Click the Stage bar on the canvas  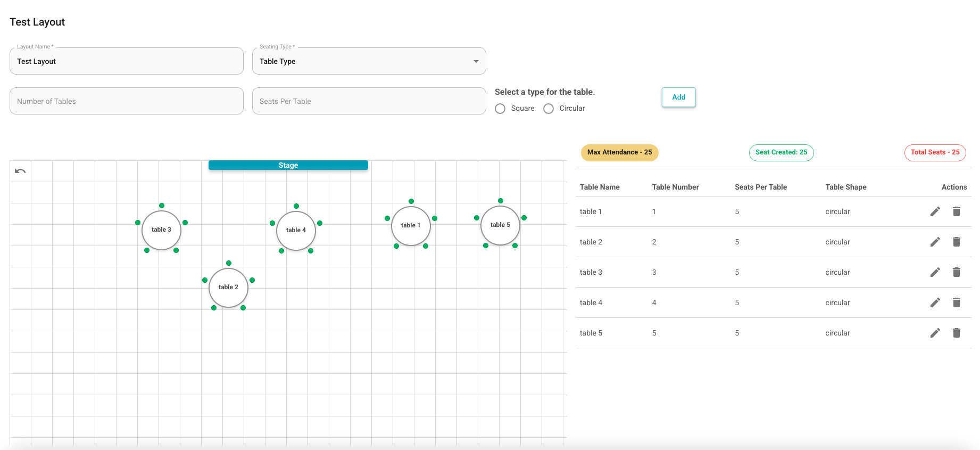288,165
